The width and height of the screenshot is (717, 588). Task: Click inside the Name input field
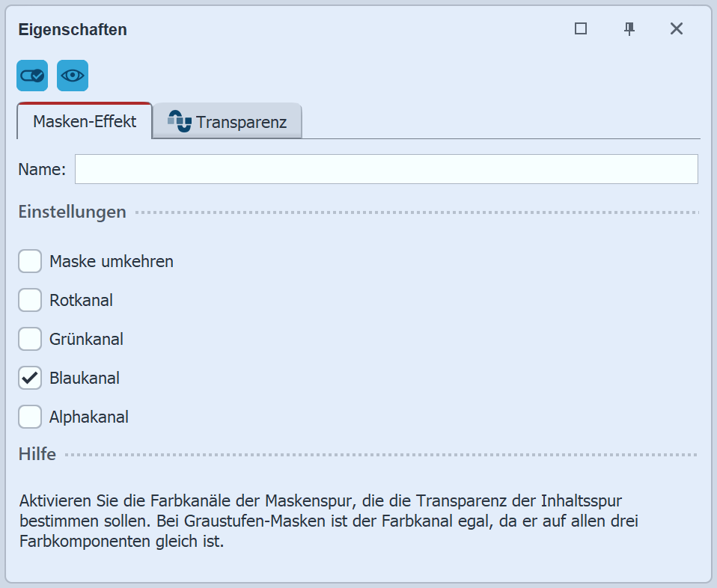click(x=385, y=169)
